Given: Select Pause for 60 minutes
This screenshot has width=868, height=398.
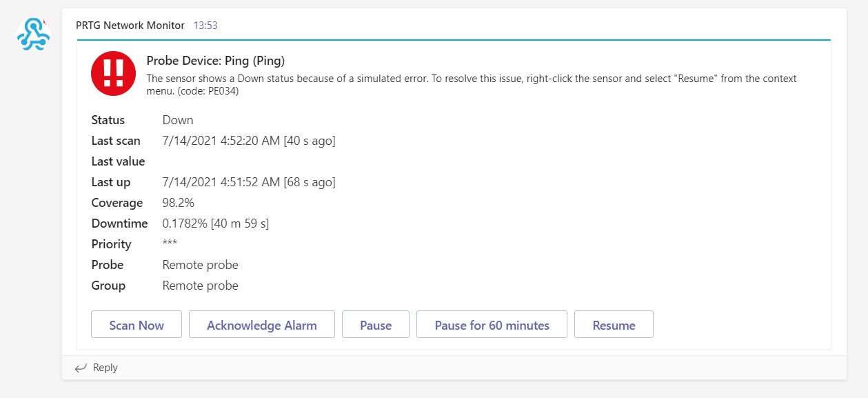Looking at the screenshot, I should 492,325.
